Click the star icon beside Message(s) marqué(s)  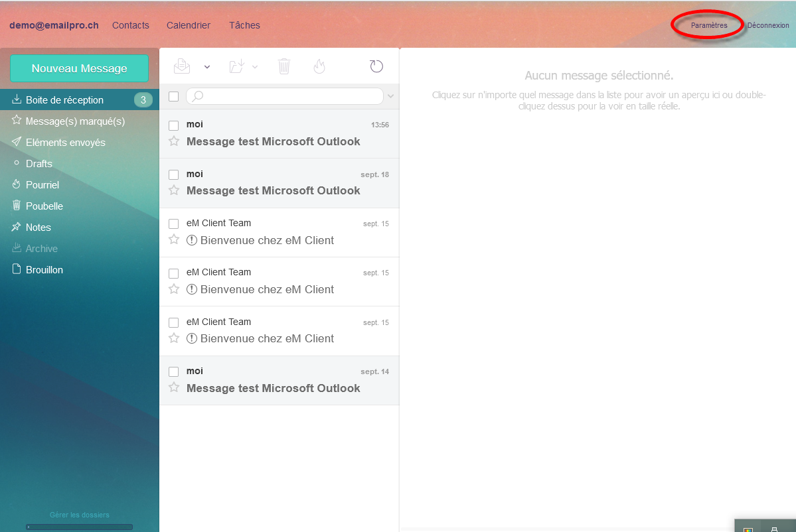(x=17, y=120)
